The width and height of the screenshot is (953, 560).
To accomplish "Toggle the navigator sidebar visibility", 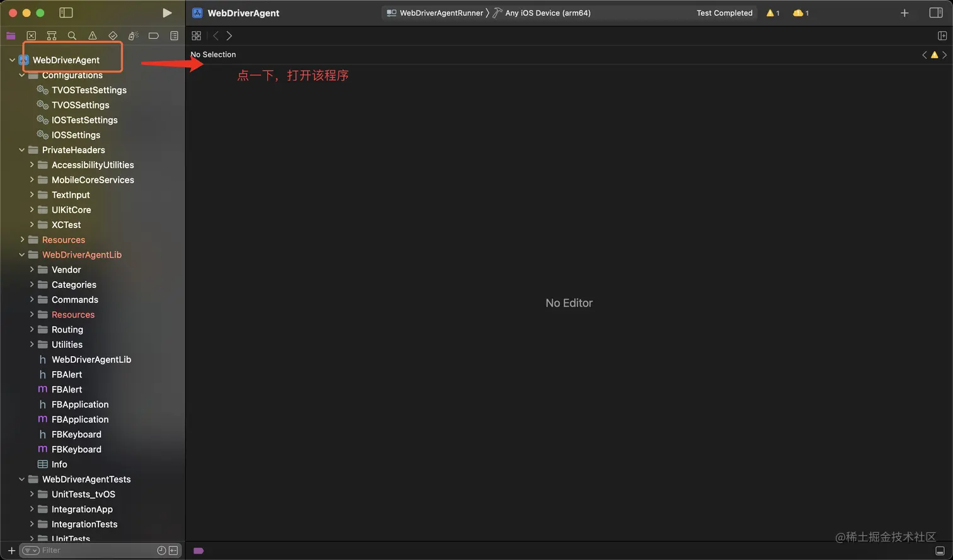I will [x=66, y=13].
